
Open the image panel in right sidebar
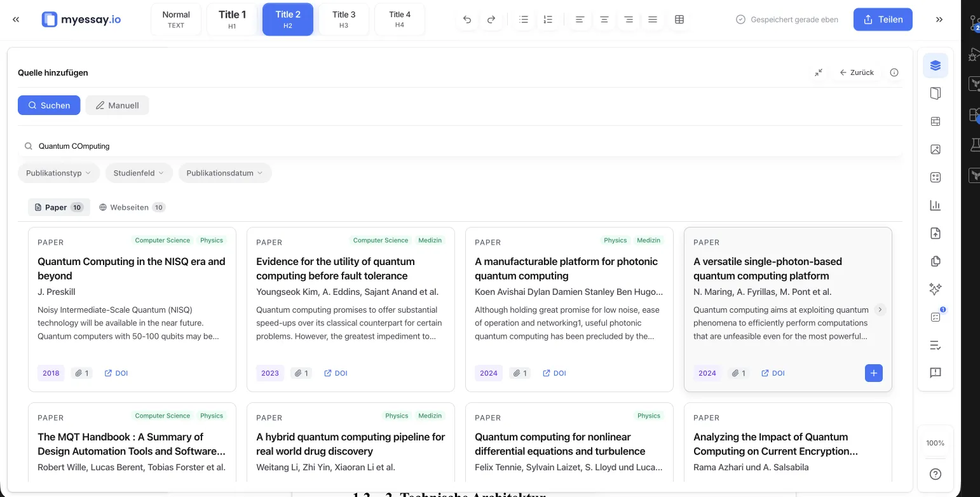(935, 149)
